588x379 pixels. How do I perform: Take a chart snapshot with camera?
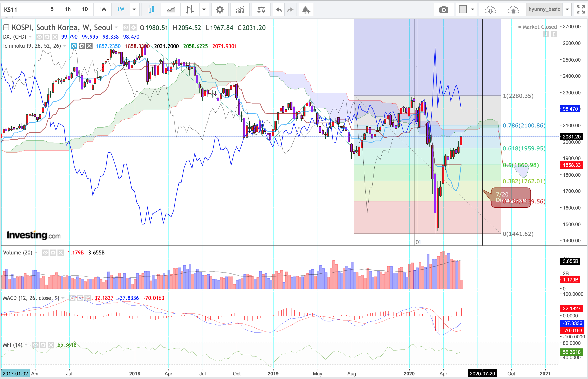click(443, 10)
